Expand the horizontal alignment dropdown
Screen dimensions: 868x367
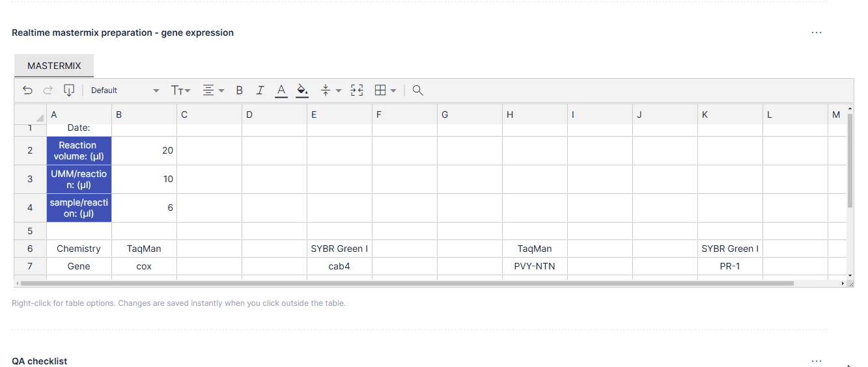click(213, 90)
